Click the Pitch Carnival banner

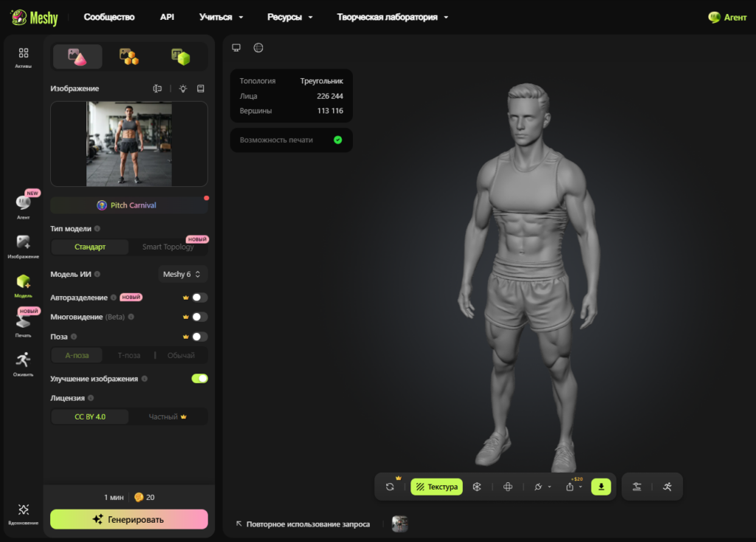[128, 205]
